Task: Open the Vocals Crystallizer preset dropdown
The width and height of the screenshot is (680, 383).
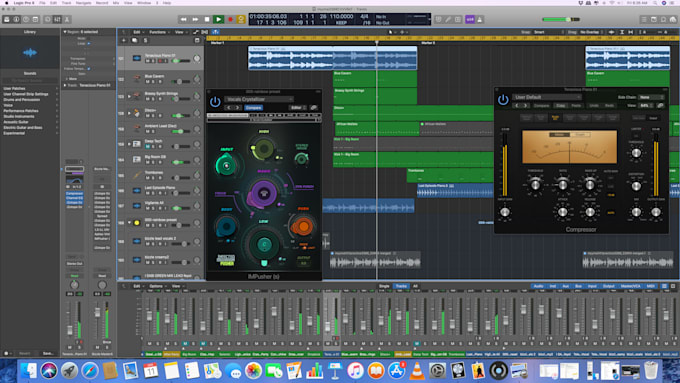Action: tap(259, 99)
